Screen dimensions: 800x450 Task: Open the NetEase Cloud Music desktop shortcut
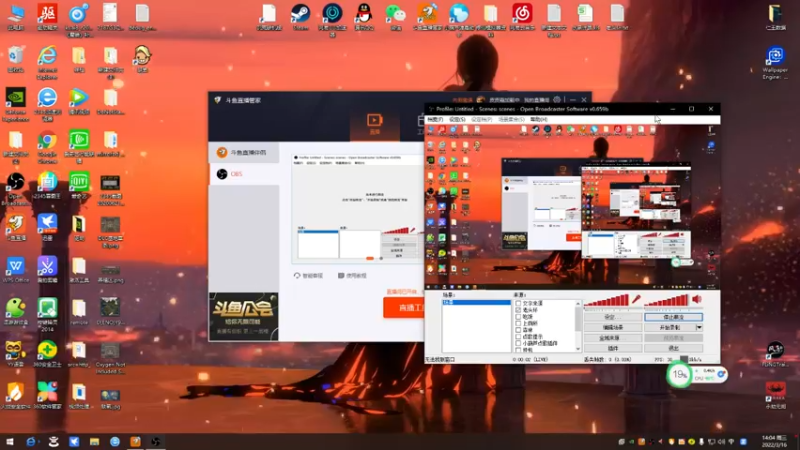click(x=522, y=14)
